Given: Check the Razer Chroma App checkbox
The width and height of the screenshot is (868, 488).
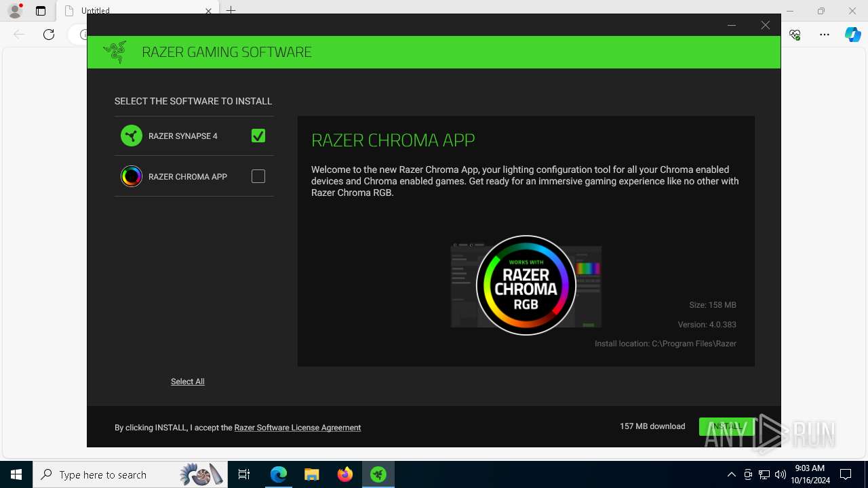Looking at the screenshot, I should [258, 176].
